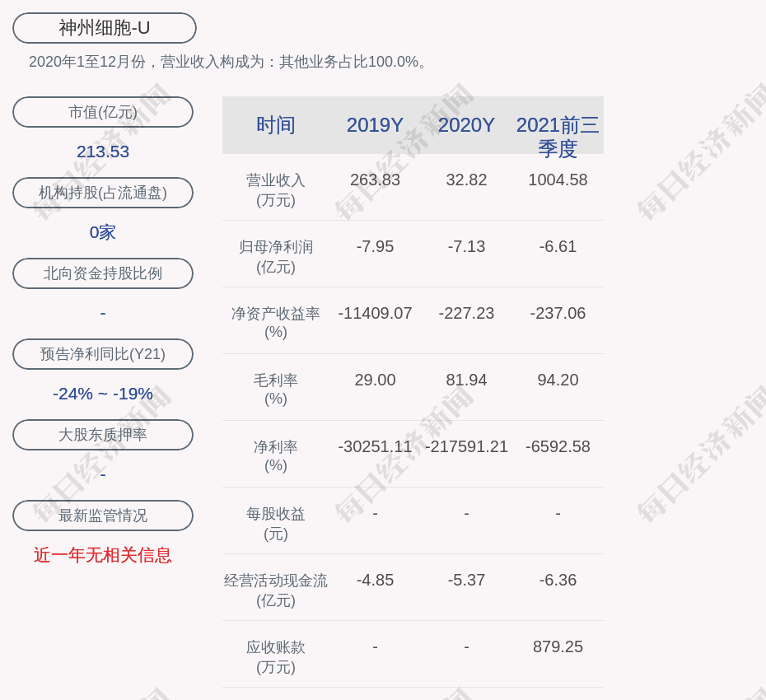The width and height of the screenshot is (766, 700).
Task: Click the 最新监管情况 label pill
Action: point(103,516)
